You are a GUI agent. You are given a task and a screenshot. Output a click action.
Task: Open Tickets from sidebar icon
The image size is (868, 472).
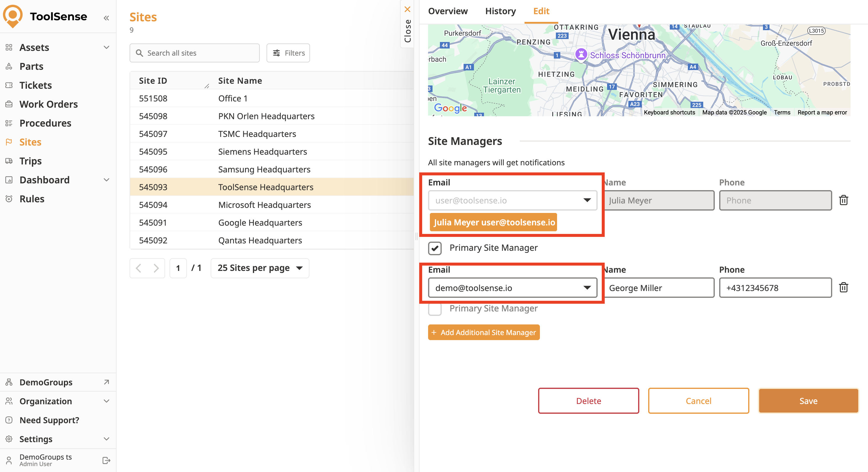tap(9, 85)
